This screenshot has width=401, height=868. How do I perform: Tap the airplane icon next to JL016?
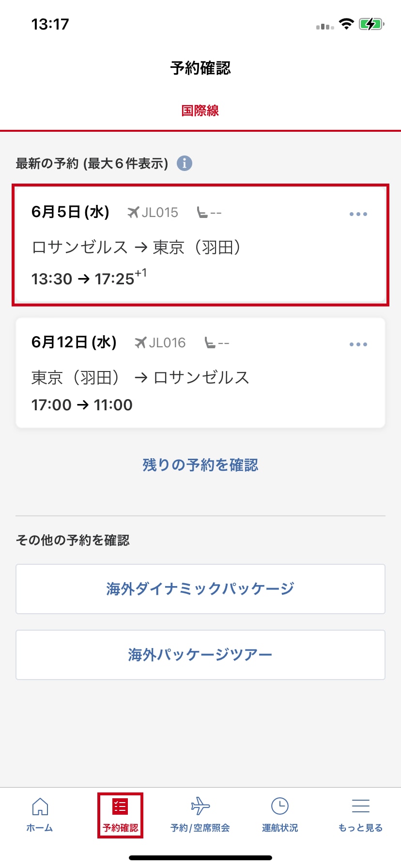click(140, 343)
